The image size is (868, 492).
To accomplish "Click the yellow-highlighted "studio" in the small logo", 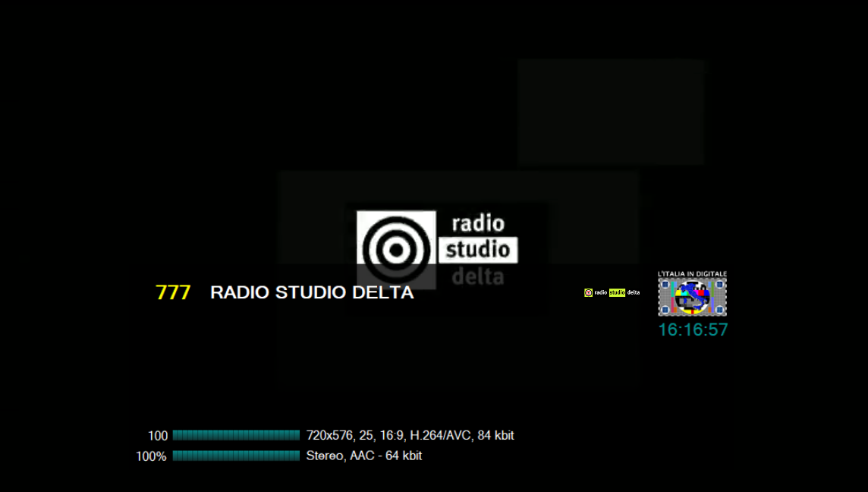I will coord(617,292).
